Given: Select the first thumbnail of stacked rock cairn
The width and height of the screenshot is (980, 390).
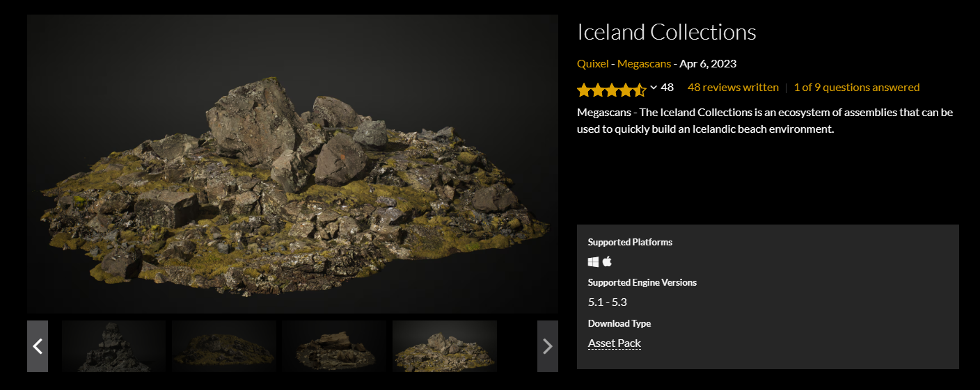Looking at the screenshot, I should (113, 346).
